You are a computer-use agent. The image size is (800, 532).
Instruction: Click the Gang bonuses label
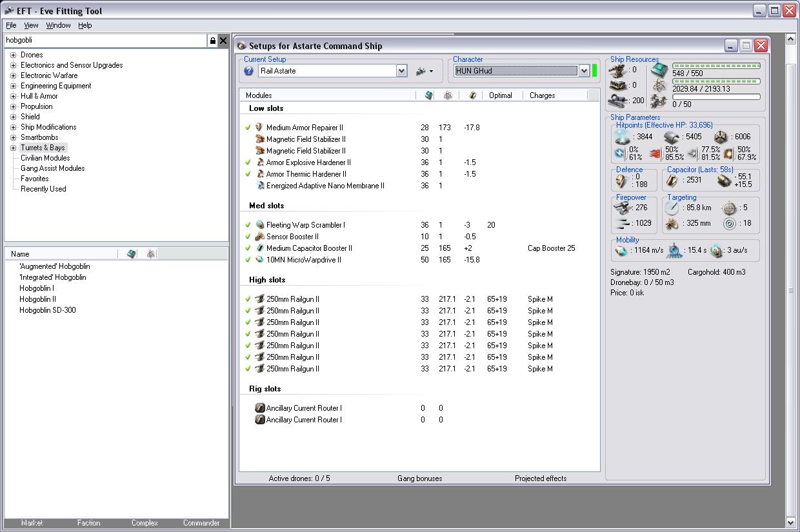(419, 478)
